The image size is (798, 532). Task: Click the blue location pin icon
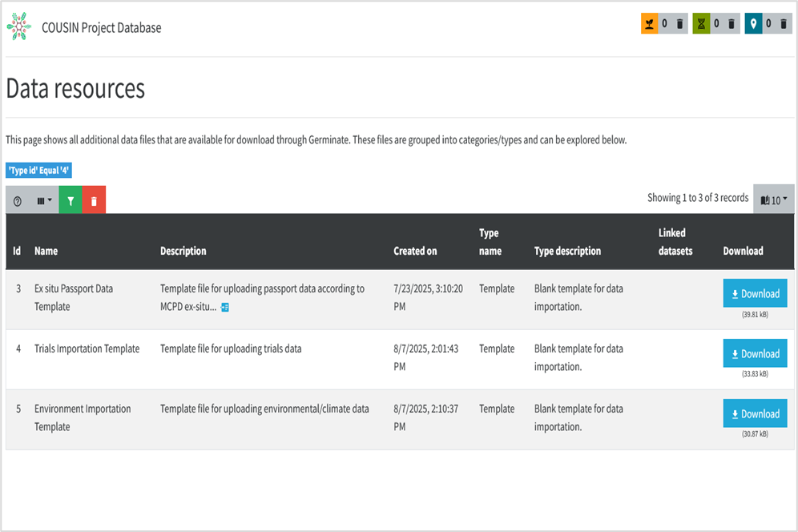coord(753,24)
